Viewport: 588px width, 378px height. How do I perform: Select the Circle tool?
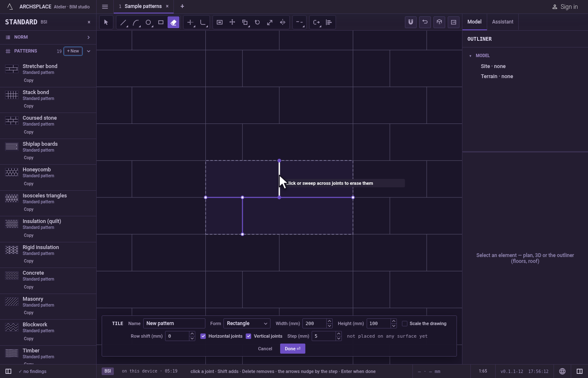coord(148,22)
